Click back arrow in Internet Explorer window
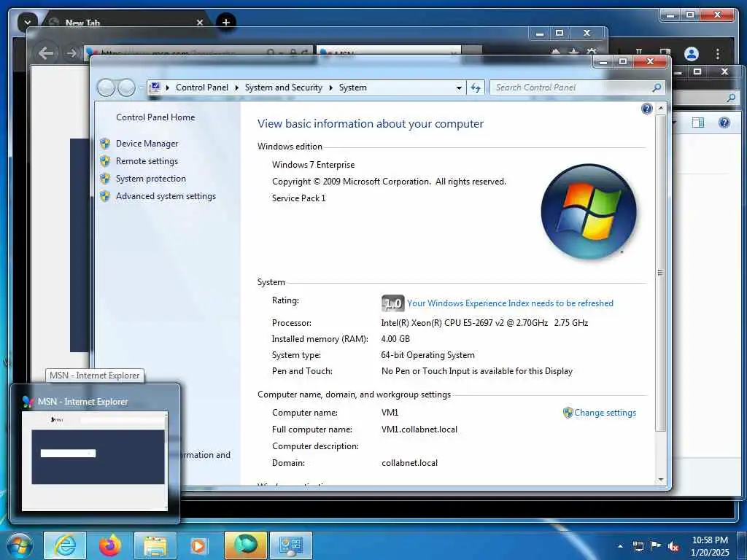Image resolution: width=747 pixels, height=560 pixels. (46, 52)
